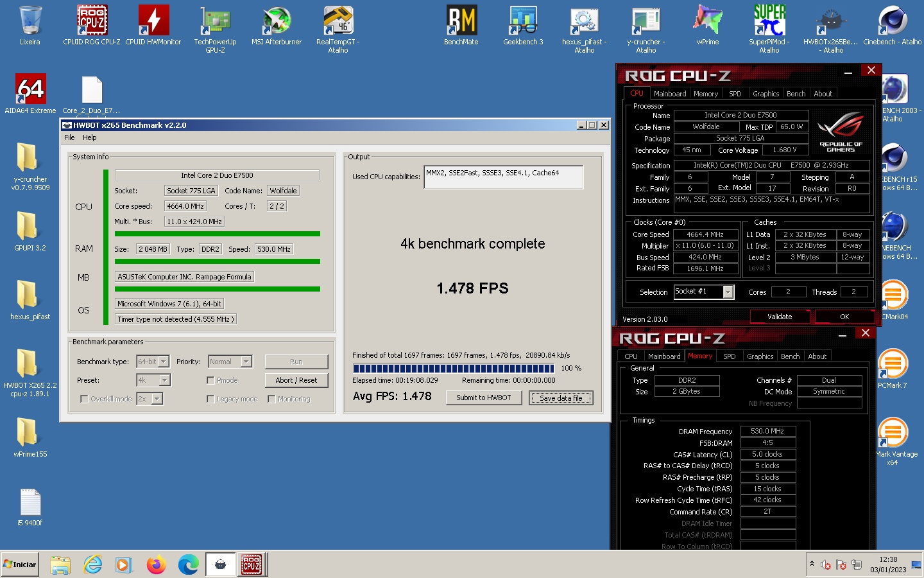This screenshot has width=924, height=578.
Task: Open About tab in top CPU-Z window
Action: [x=823, y=94]
